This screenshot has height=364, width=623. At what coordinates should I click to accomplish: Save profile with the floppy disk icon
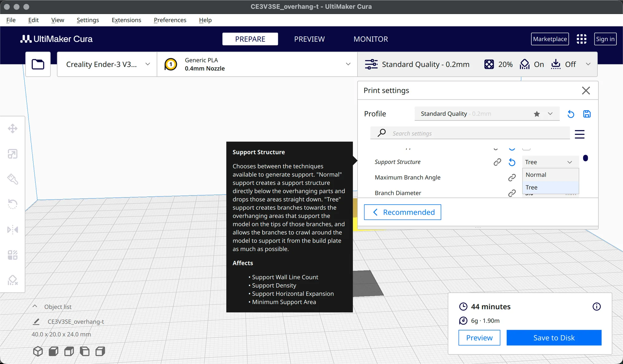pos(587,114)
